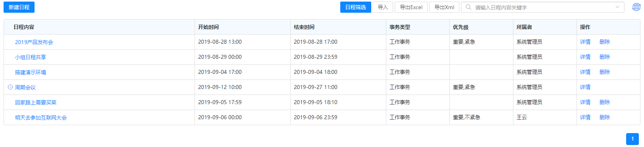This screenshot has height=147, width=644.
Task: Open the 2019产品发布会 schedule link
Action: 34,42
